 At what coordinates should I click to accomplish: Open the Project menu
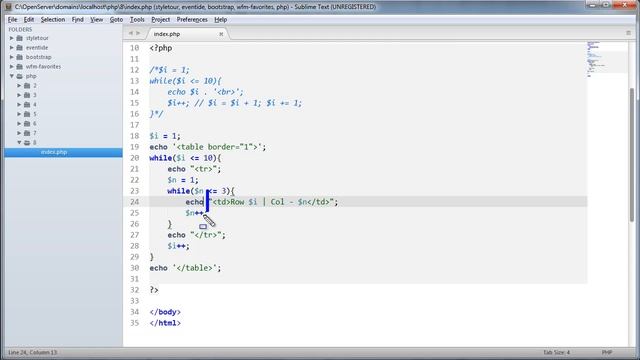160,20
